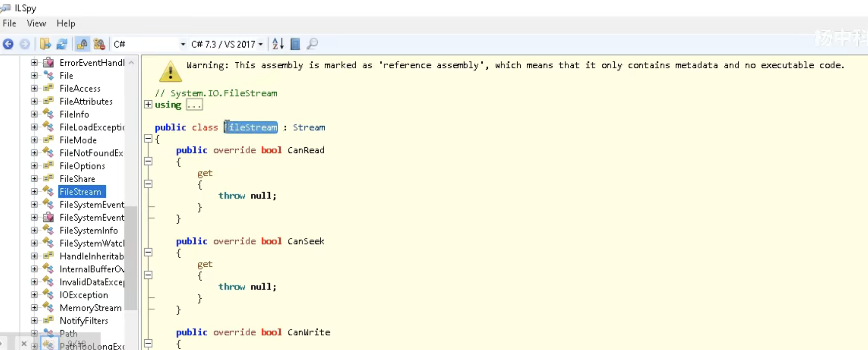The image size is (868, 350).
Task: Click the Forward navigation arrow
Action: (x=25, y=44)
